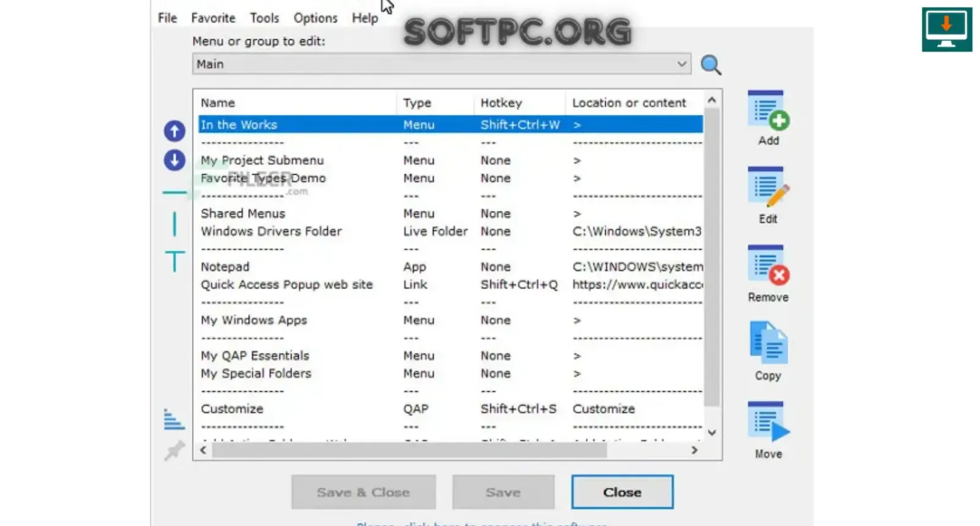Click the Shift+Ctrl+S hotkey cell

(518, 409)
